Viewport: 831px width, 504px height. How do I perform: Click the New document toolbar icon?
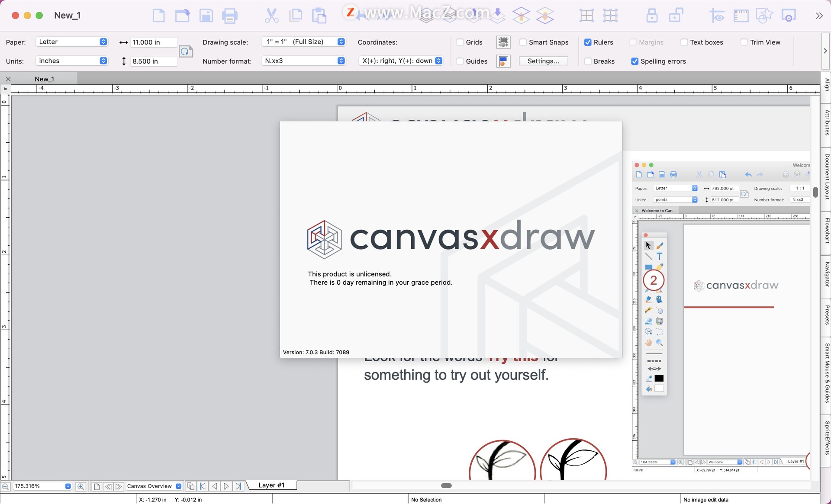pos(158,16)
